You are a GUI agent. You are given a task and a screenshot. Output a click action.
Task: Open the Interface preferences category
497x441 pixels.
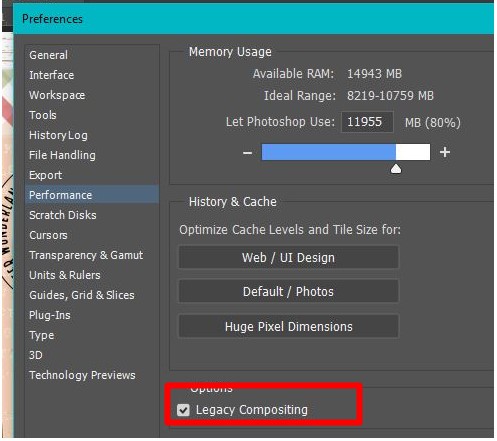[52, 75]
